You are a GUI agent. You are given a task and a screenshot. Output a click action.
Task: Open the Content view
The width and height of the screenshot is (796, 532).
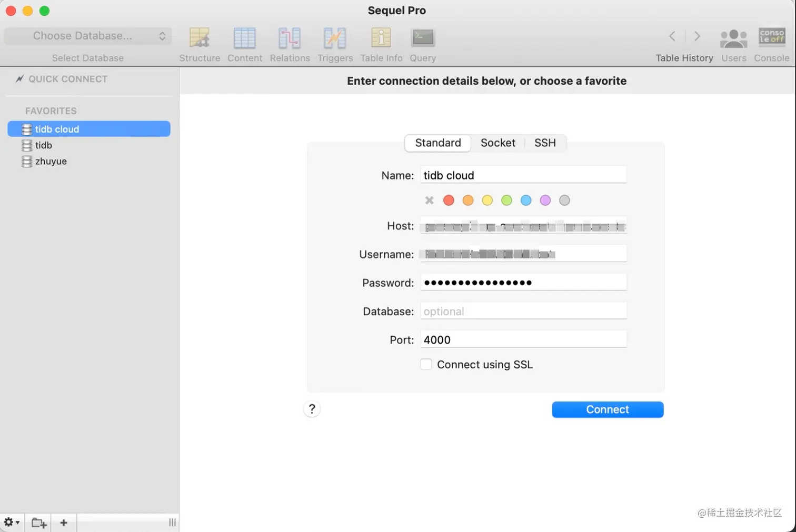(245, 45)
